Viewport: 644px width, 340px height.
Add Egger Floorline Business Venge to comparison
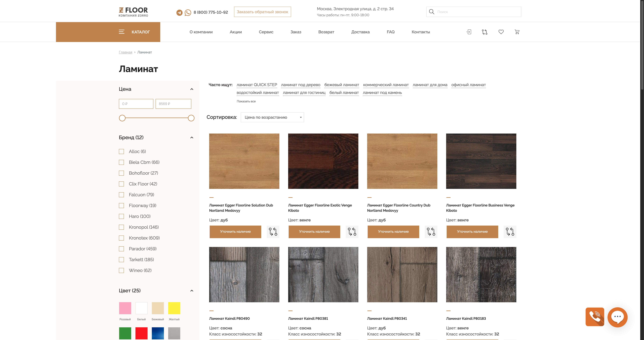[x=510, y=232]
